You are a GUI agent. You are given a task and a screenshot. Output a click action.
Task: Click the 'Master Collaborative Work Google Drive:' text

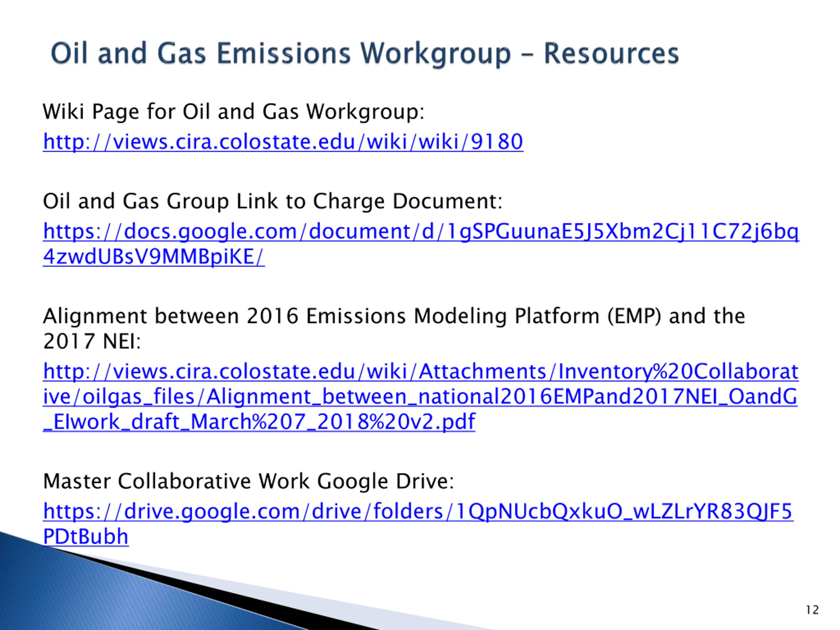pyautogui.click(x=249, y=481)
